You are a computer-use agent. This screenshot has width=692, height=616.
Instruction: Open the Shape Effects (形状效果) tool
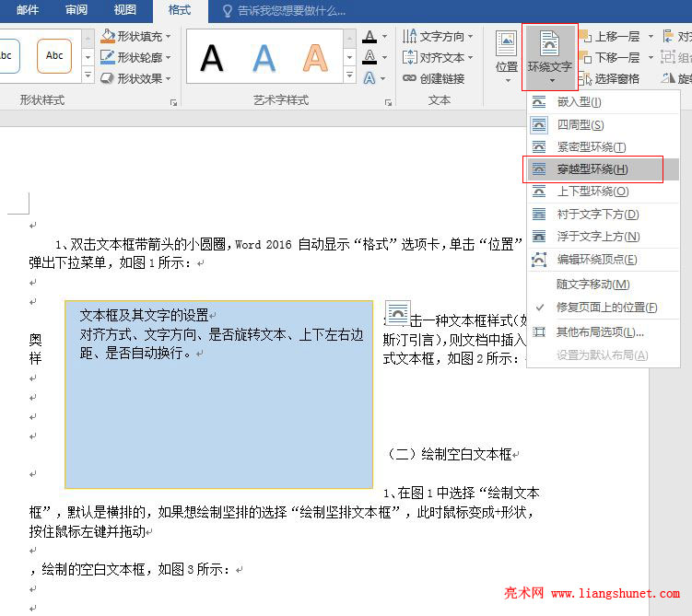point(108,78)
